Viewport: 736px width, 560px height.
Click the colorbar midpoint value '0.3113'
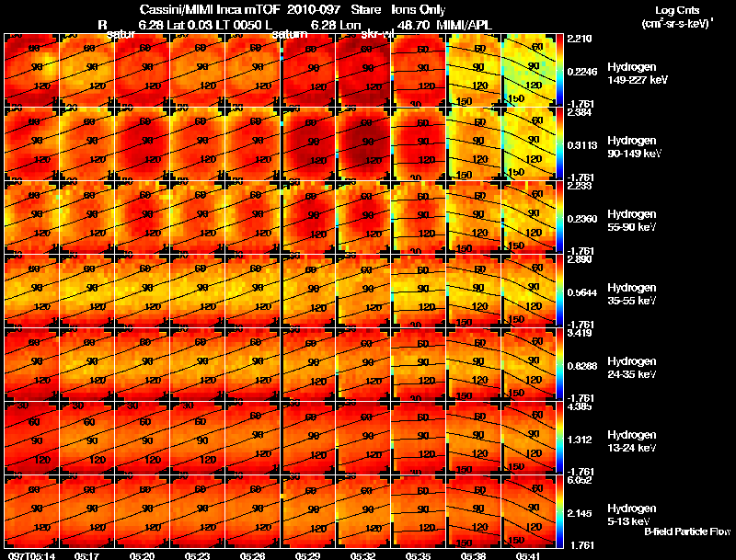point(582,145)
